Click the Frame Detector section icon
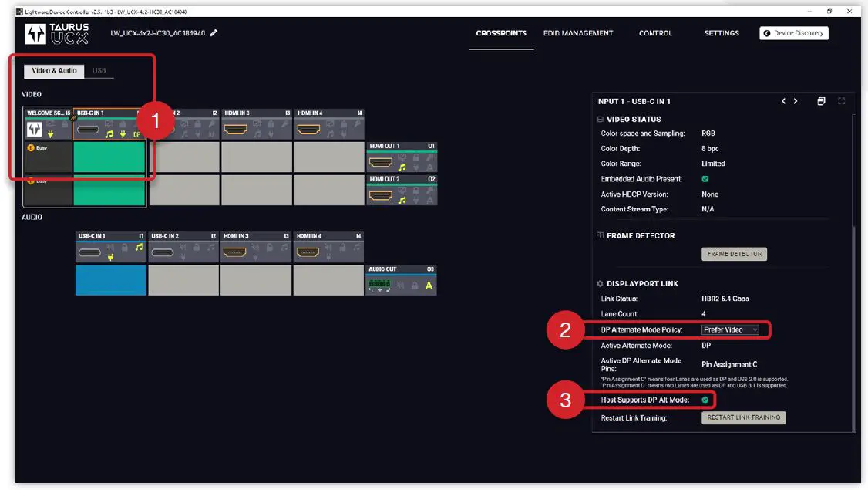868x490 pixels. click(600, 235)
